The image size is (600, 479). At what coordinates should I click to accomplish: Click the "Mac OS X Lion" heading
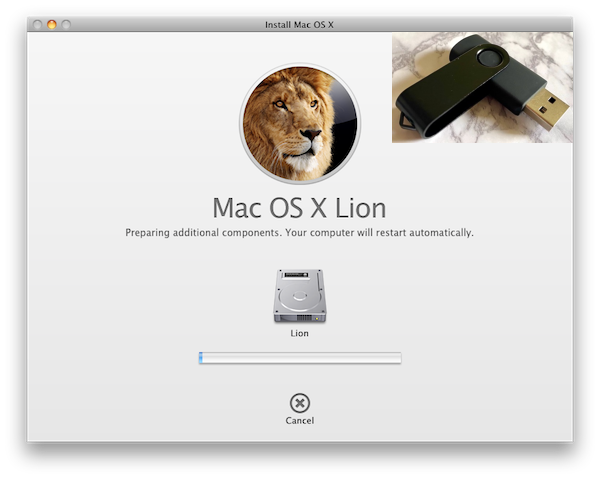pyautogui.click(x=299, y=208)
